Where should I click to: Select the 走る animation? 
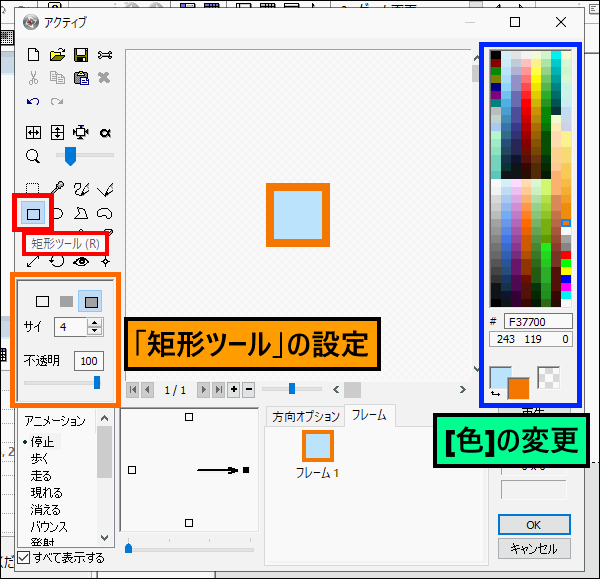coord(41,476)
